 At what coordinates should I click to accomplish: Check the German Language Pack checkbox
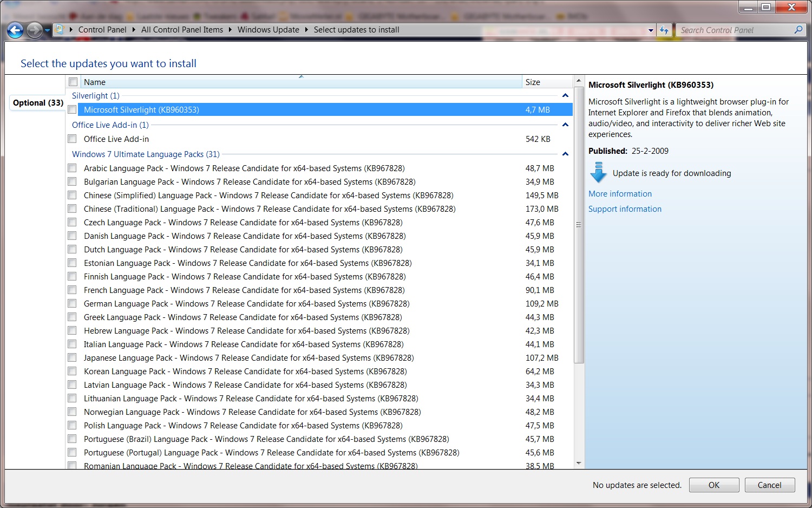72,303
